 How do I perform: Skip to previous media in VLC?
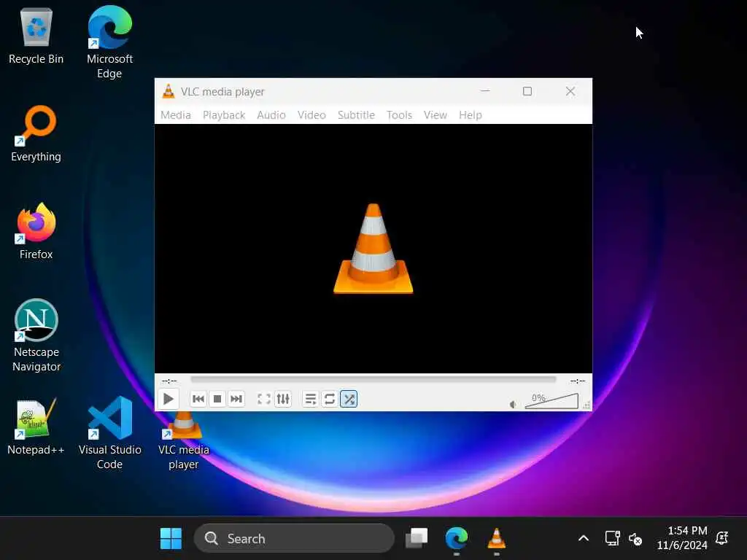[x=198, y=399]
